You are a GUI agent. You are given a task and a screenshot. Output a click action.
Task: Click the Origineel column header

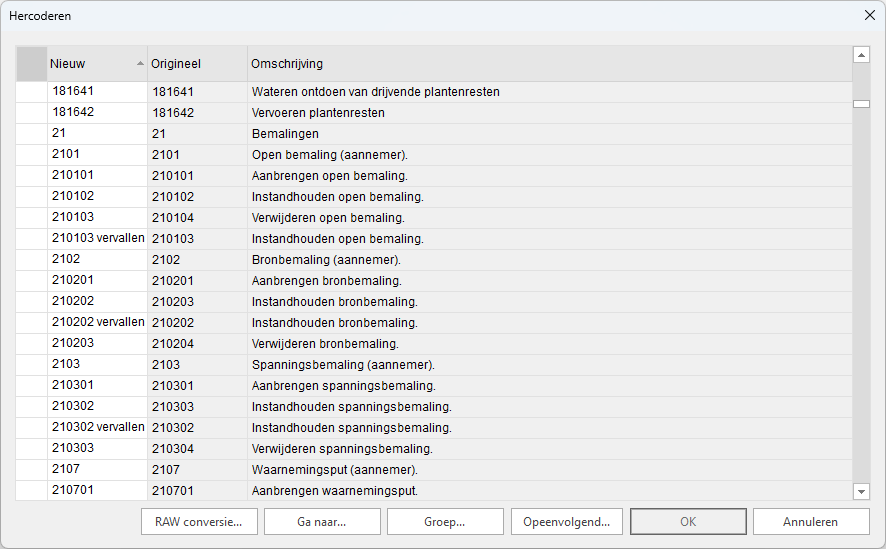pos(196,64)
